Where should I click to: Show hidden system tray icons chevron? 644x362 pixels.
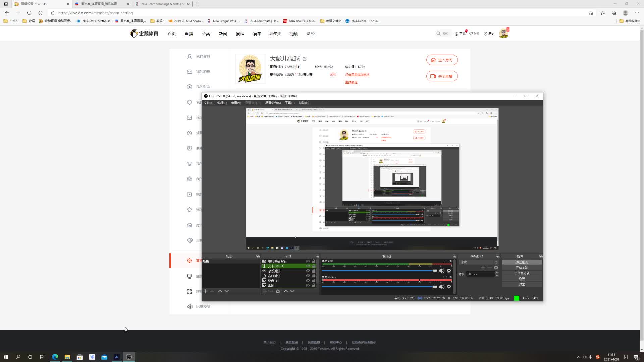578,357
